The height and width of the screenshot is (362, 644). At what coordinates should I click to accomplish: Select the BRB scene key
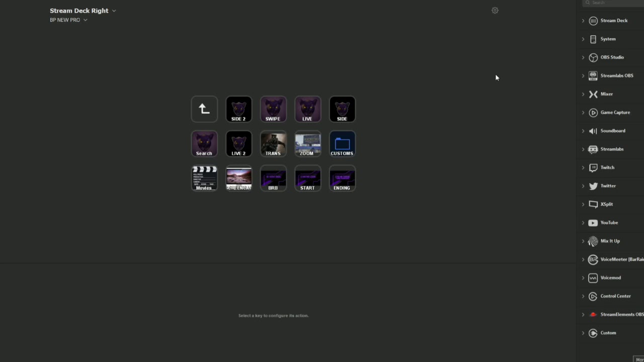click(273, 178)
